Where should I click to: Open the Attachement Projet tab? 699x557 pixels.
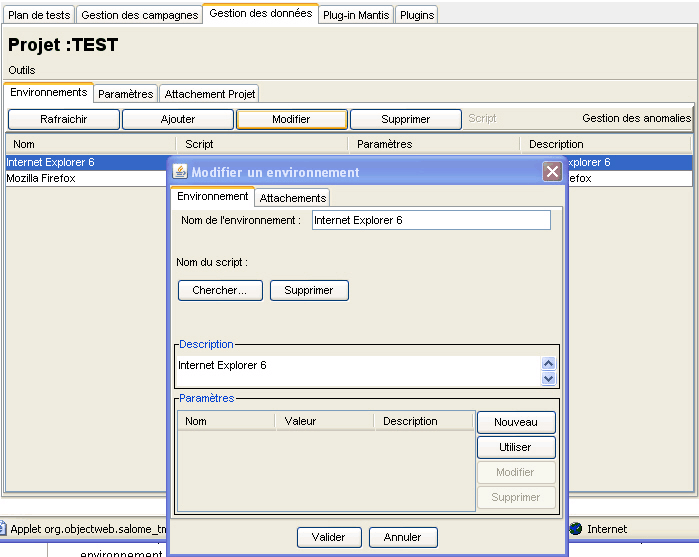(210, 94)
